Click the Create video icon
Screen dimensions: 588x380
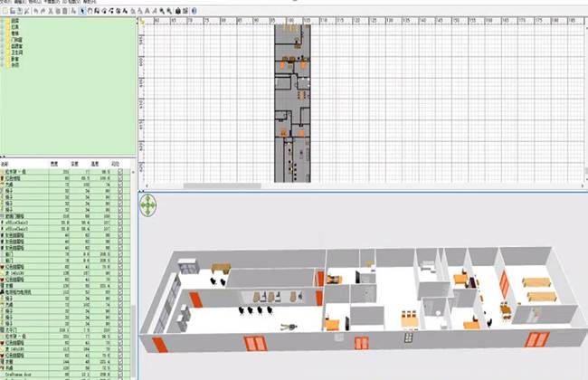pos(185,11)
